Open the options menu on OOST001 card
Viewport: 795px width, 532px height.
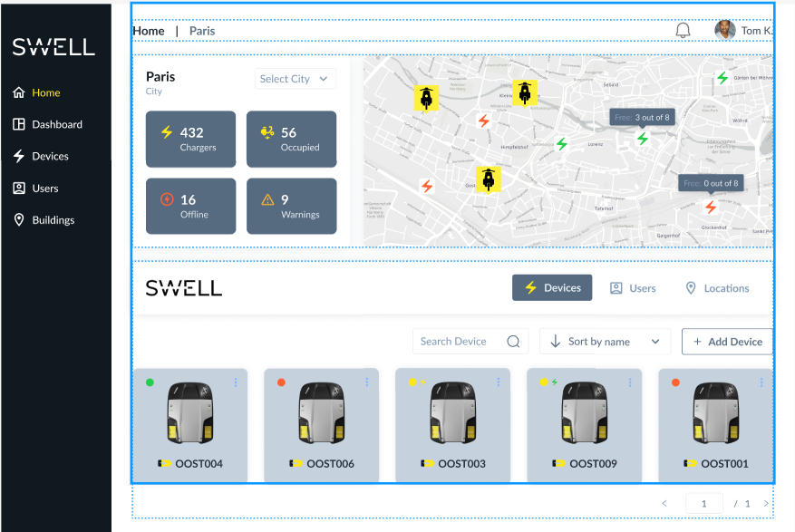click(761, 382)
